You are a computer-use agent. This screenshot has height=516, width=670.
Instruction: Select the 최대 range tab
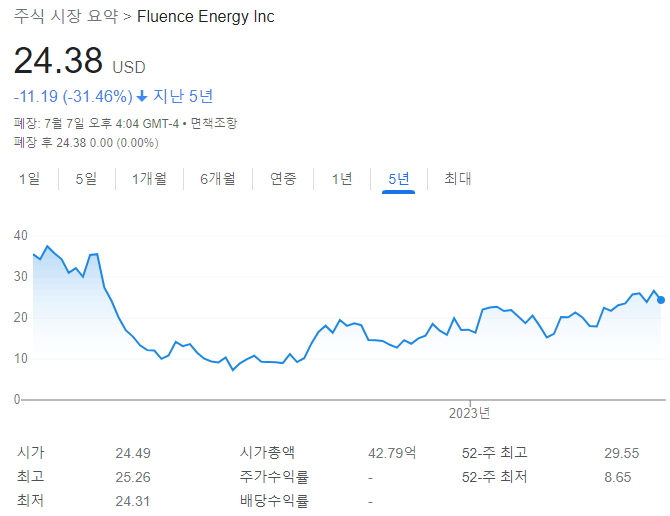tap(458, 179)
